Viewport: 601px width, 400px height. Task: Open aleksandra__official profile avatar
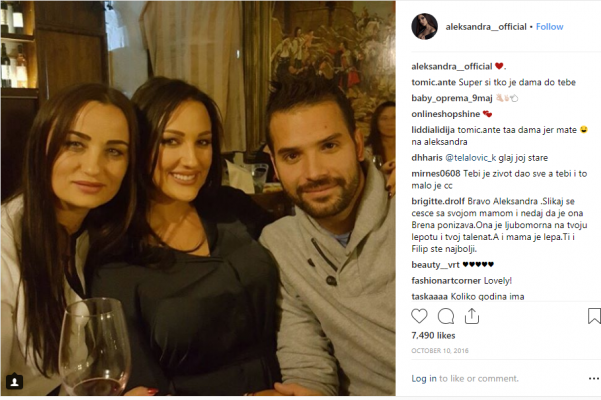tap(424, 26)
